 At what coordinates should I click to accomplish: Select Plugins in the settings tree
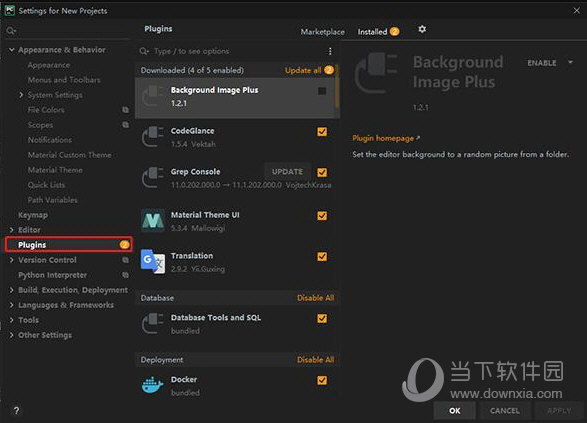(69, 244)
